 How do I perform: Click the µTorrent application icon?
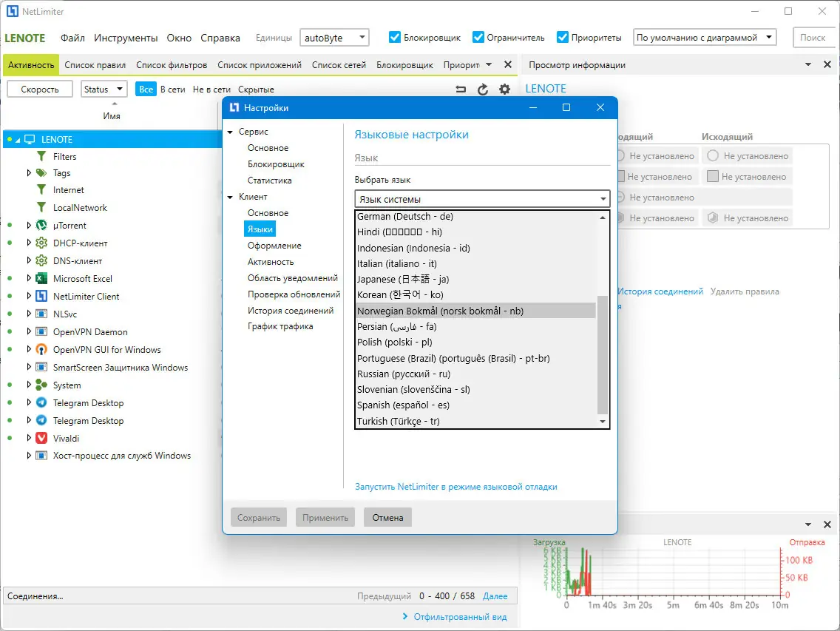41,225
